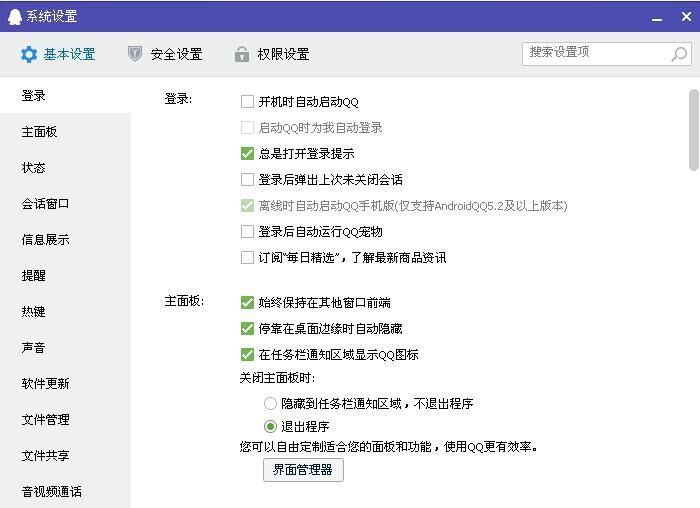Viewport: 700px width, 508px height.
Task: Select the 退出程序 radio button
Action: (270, 427)
